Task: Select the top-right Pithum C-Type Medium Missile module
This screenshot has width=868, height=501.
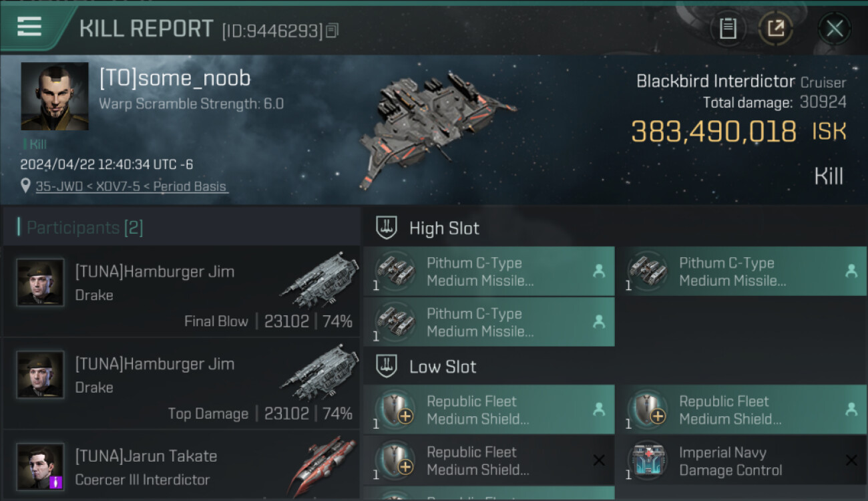Action: [x=741, y=271]
